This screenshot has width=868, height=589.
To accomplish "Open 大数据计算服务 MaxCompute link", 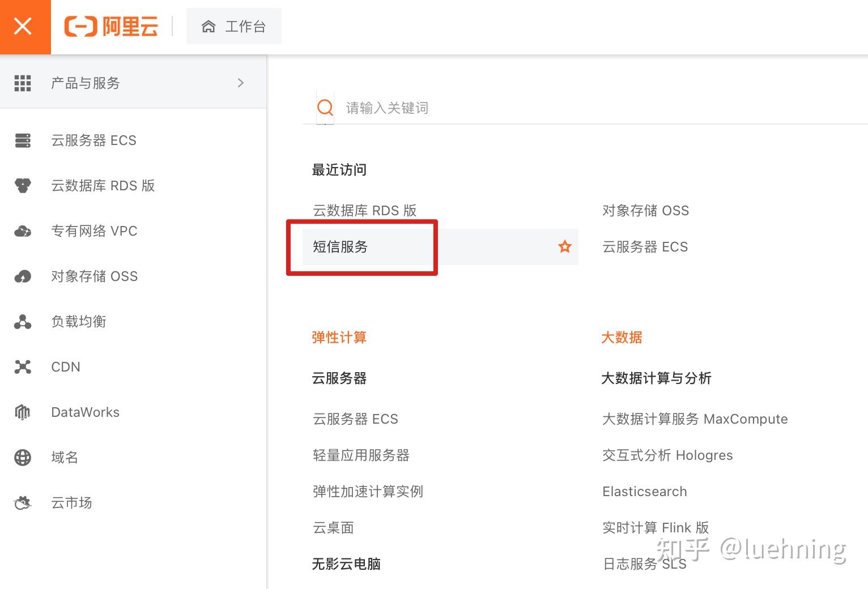I will (x=695, y=419).
